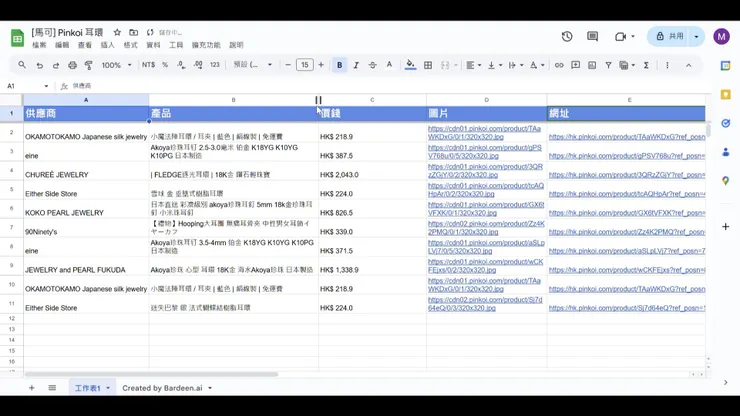
Task: Open horizontal align dropdown
Action: coord(473,65)
